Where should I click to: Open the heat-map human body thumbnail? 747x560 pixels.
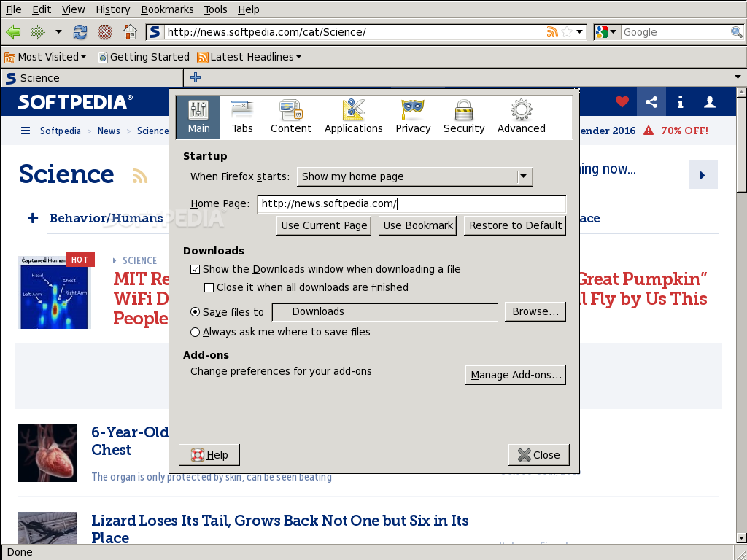[x=55, y=292]
